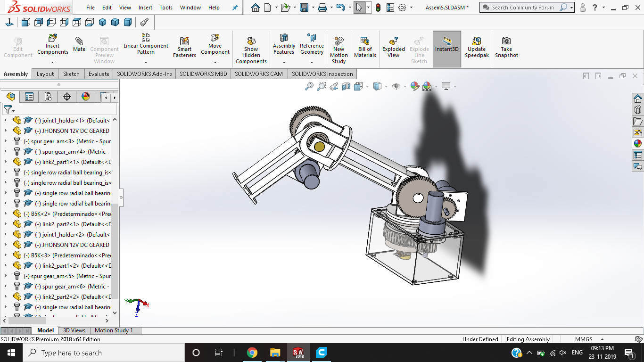Open the Tools menu
The image size is (644, 362).
[x=166, y=8]
